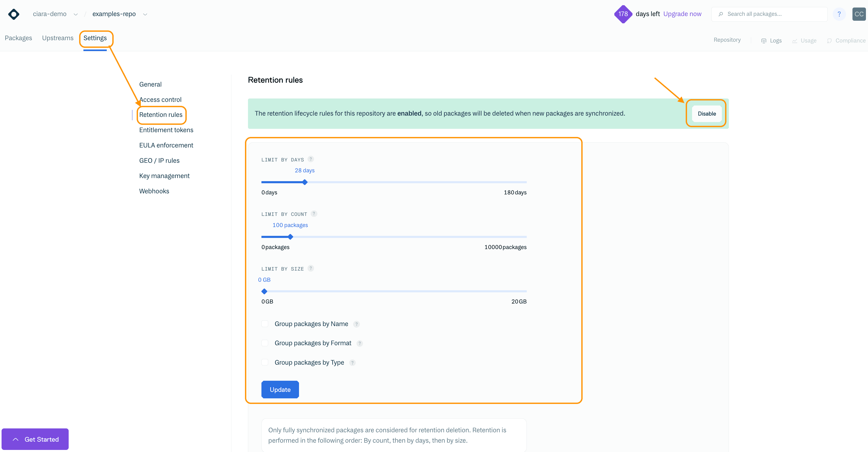Expand the ciara-demo workspace dropdown
This screenshot has width=868, height=452.
coord(76,15)
